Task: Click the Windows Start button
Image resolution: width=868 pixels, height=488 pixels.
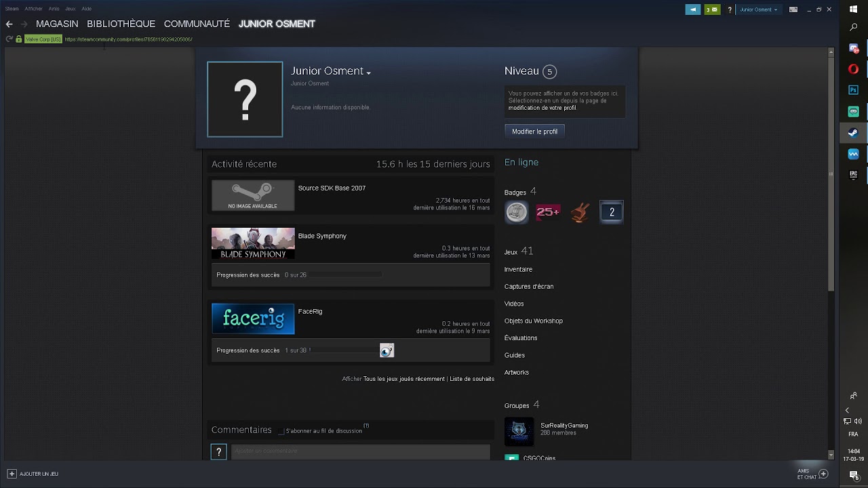Action: coord(854,8)
